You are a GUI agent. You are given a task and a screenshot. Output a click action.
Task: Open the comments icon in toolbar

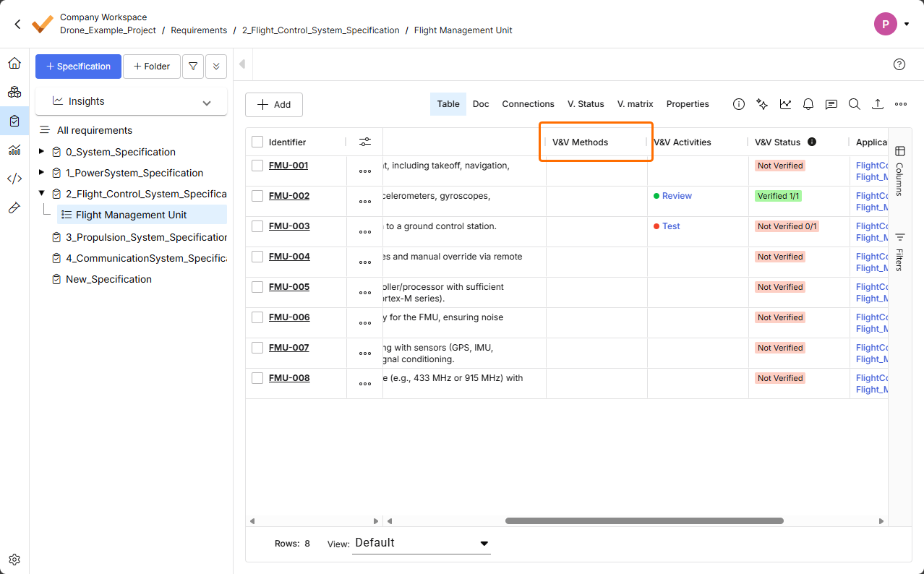831,104
